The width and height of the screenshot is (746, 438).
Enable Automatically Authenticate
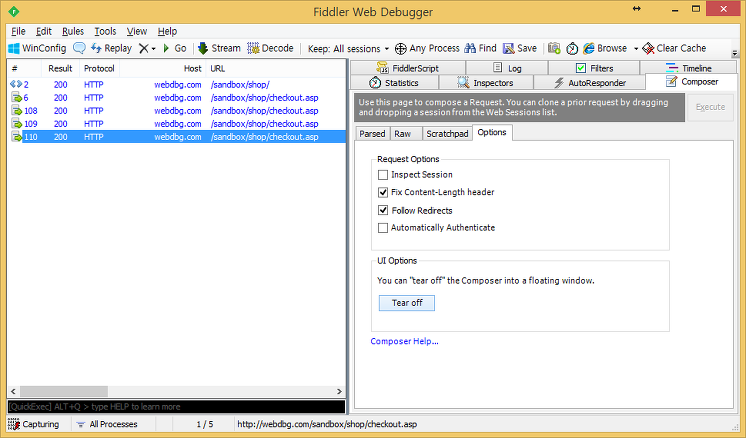tap(383, 228)
